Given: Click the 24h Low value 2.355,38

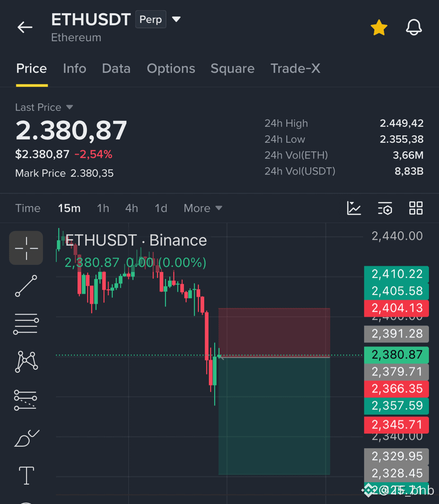Looking at the screenshot, I should 401,139.
